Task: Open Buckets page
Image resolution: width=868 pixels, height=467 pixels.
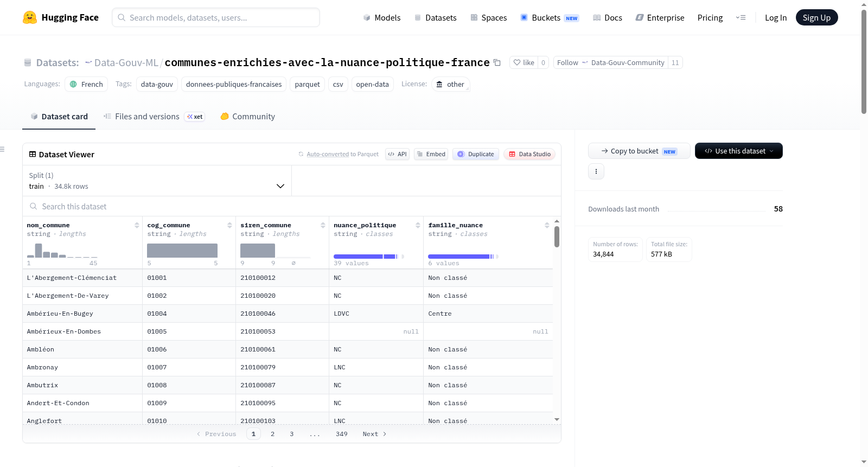Action: tap(550, 17)
